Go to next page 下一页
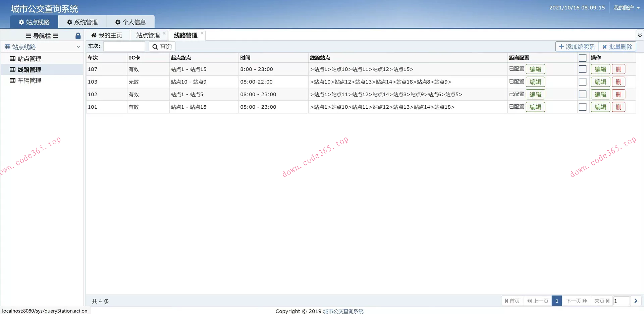644x314 pixels. 576,301
